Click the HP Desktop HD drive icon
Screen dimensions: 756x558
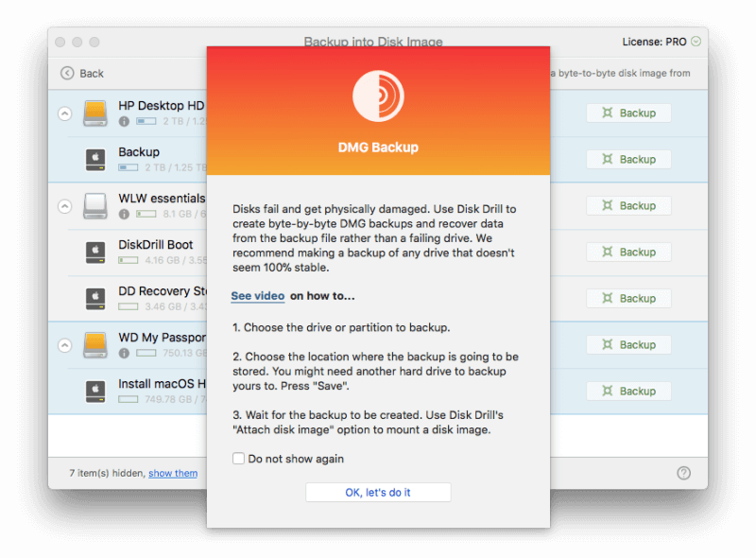point(95,113)
